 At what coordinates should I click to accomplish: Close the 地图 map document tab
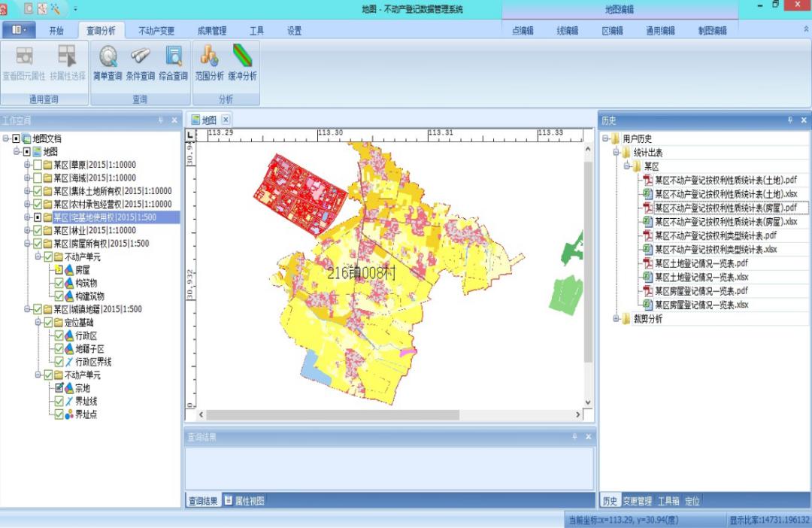tap(225, 120)
